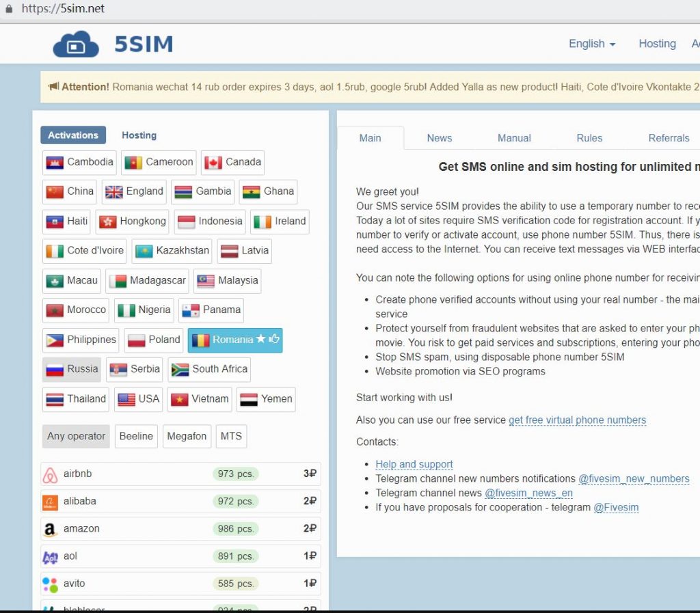Click get free virtual phone numbers link

[577, 420]
